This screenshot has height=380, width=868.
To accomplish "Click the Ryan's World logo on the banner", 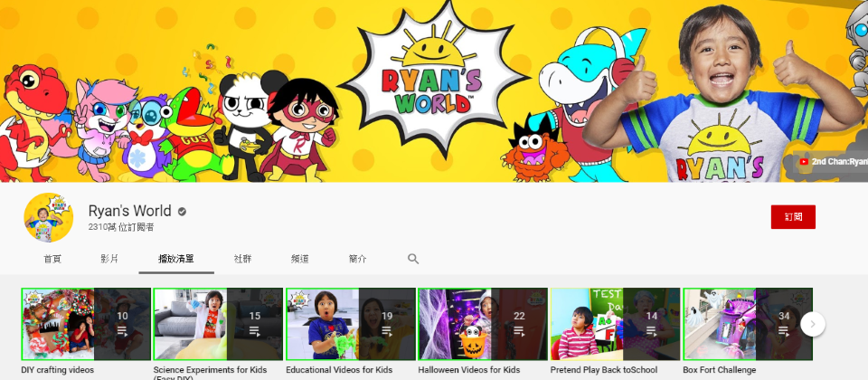I will (x=433, y=79).
